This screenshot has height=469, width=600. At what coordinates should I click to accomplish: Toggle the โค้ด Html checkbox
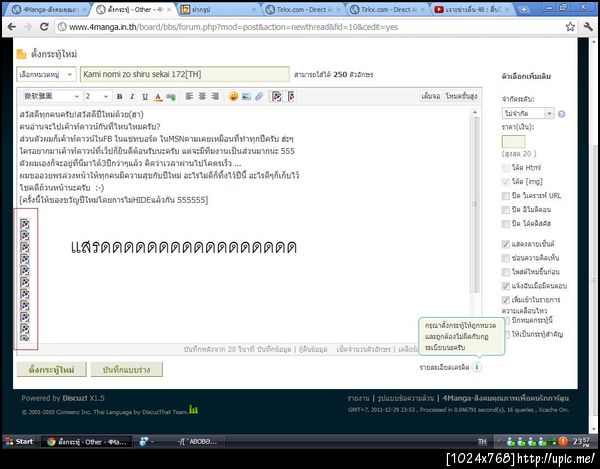coord(506,168)
